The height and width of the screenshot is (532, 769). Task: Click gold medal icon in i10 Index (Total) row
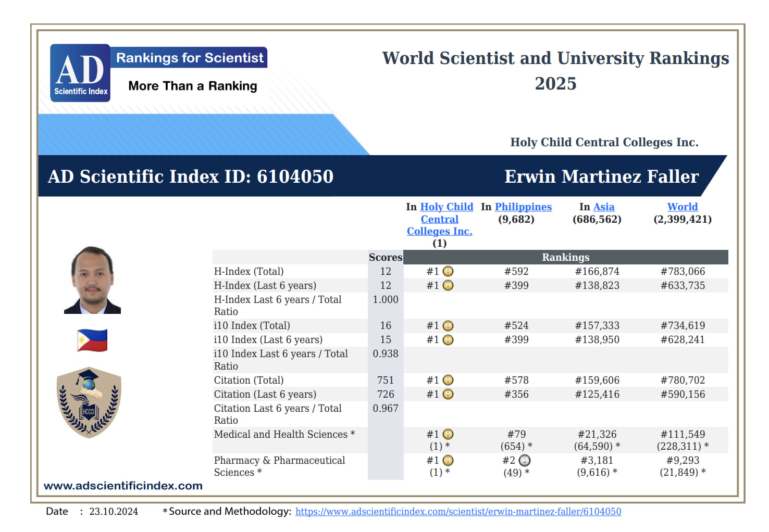[448, 325]
